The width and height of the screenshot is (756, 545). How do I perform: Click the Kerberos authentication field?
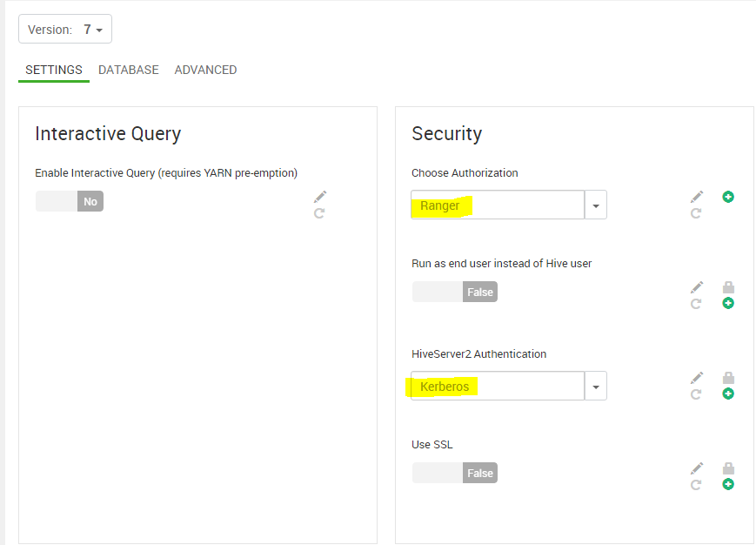498,387
